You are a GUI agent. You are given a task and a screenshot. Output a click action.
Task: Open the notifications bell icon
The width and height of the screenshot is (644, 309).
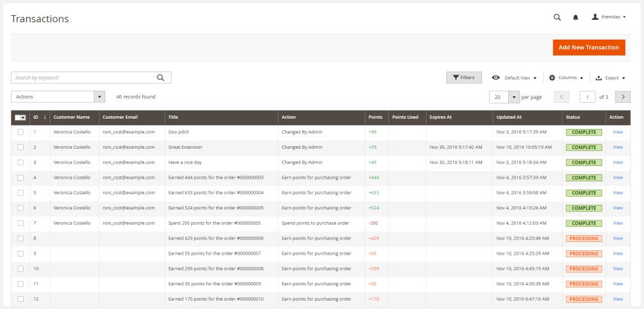click(x=575, y=17)
